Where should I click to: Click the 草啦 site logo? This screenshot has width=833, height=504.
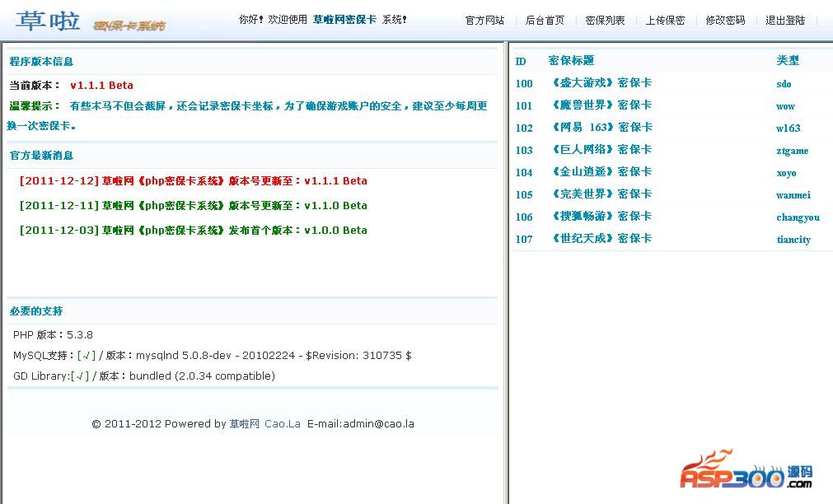[48, 21]
